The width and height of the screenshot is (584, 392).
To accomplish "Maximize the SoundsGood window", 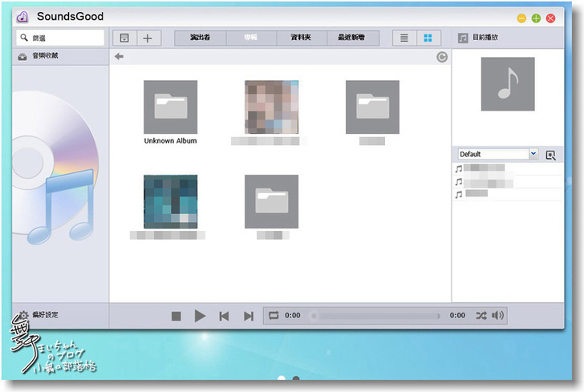I will coord(536,18).
